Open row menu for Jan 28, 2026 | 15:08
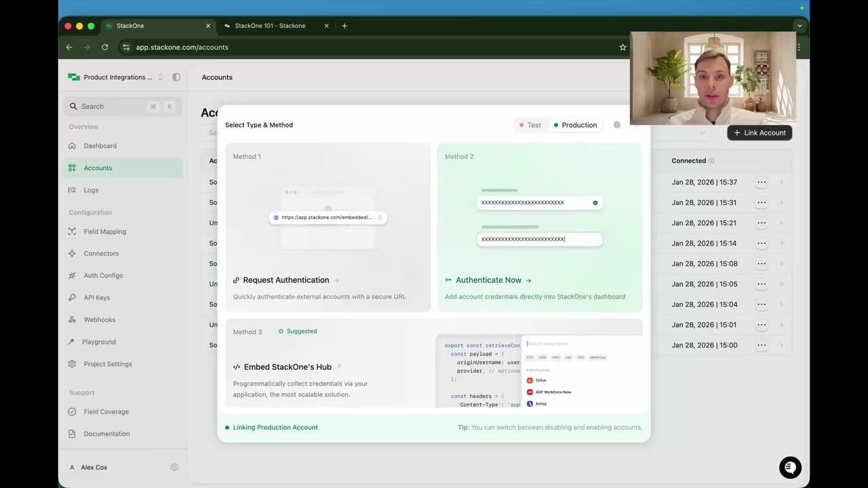Screen dimensions: 868x488 point(762,264)
